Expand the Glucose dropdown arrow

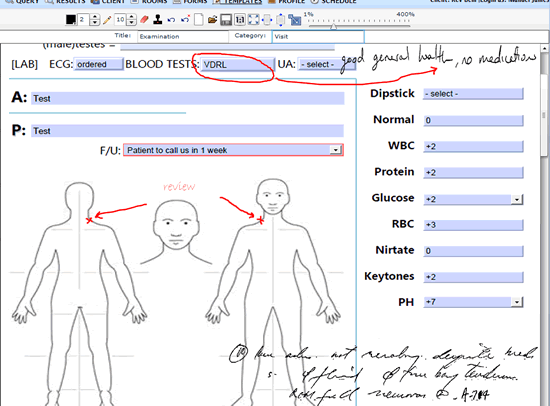click(x=517, y=199)
